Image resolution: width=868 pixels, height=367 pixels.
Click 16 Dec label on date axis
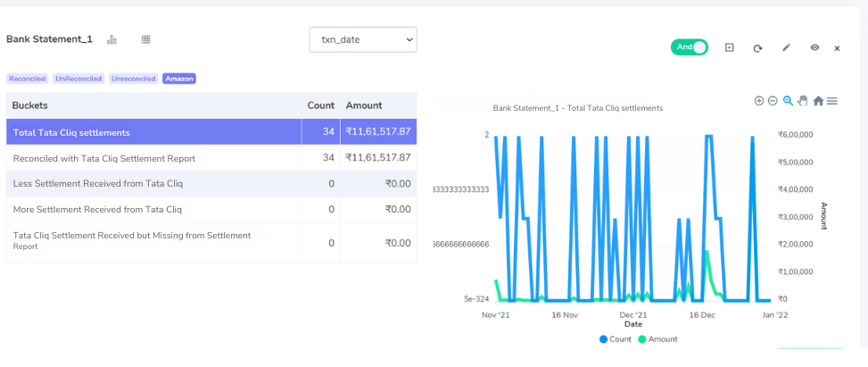point(702,315)
